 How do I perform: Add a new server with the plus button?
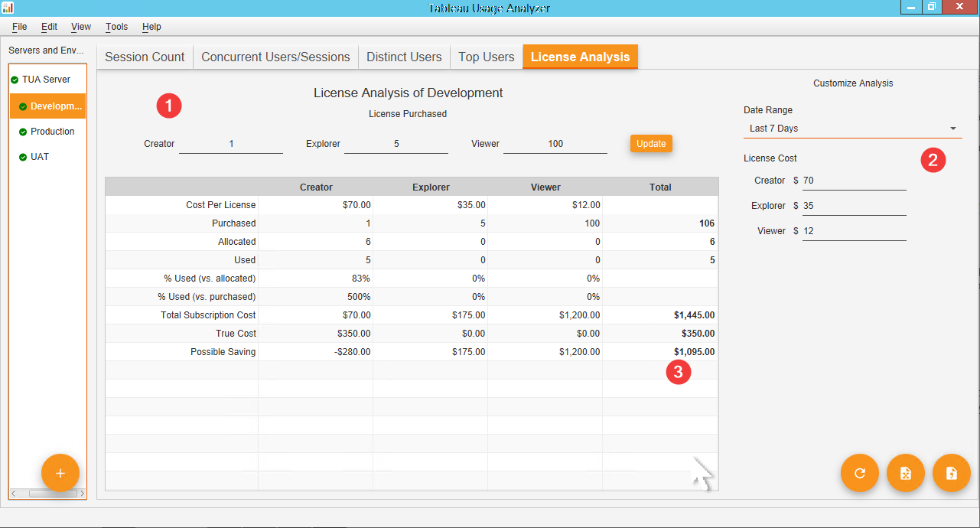60,473
